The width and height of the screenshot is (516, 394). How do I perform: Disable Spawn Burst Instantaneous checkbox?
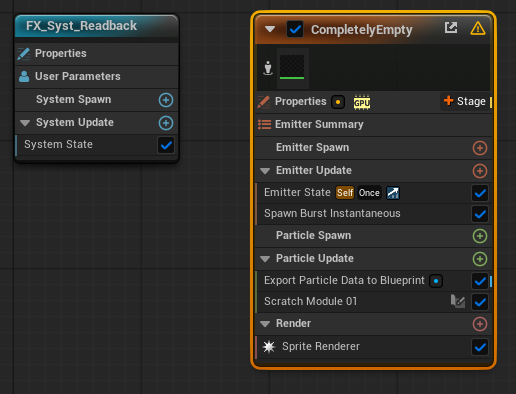pos(480,214)
